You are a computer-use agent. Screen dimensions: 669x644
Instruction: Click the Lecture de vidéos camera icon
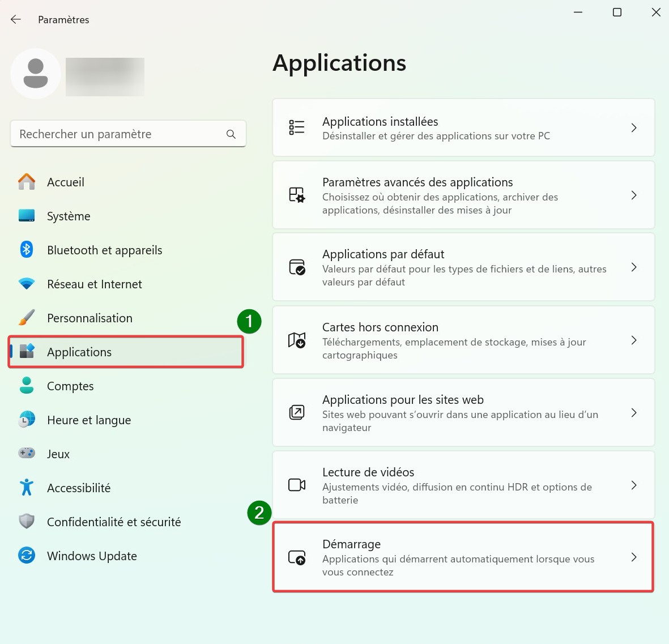[x=296, y=485]
